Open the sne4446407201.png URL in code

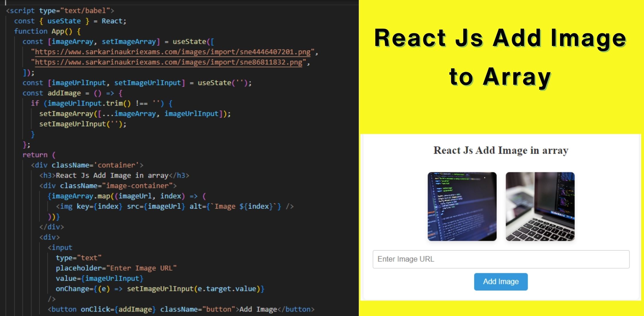tap(172, 52)
